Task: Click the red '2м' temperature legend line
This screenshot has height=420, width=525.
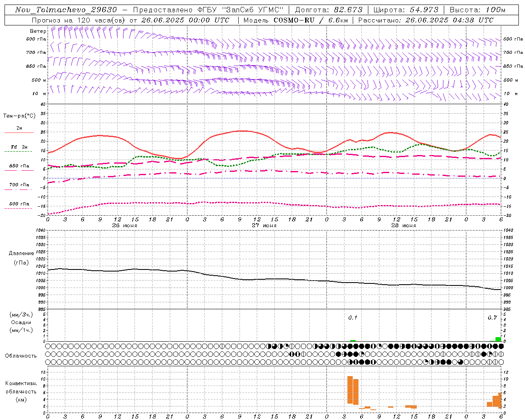Action: (x=19, y=133)
